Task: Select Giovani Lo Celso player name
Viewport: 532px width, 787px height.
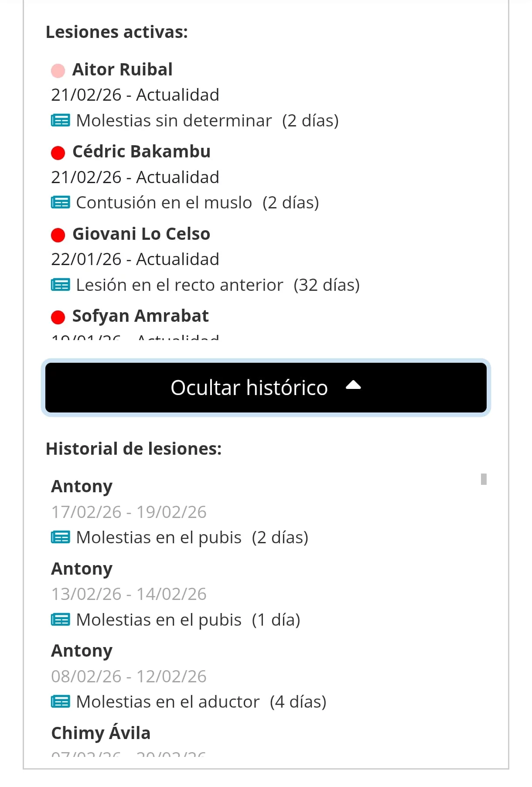Action: 141,234
